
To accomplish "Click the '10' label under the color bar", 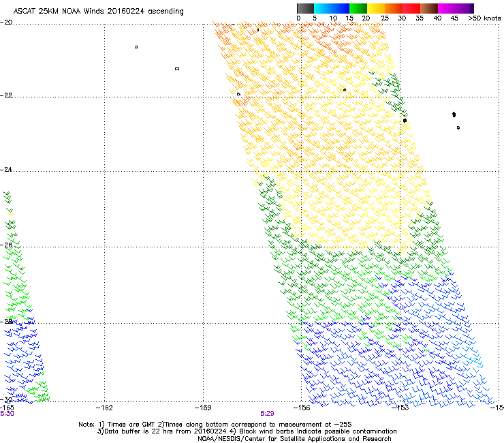I will [x=333, y=18].
